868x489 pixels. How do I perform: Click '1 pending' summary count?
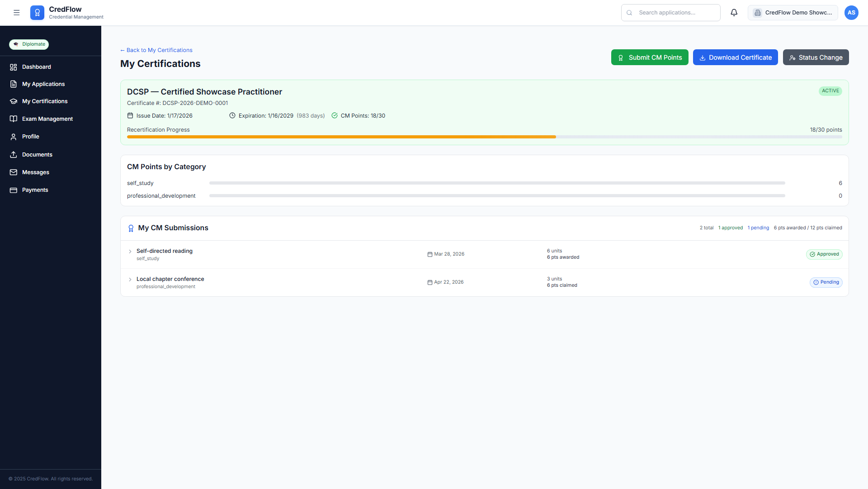[758, 228]
